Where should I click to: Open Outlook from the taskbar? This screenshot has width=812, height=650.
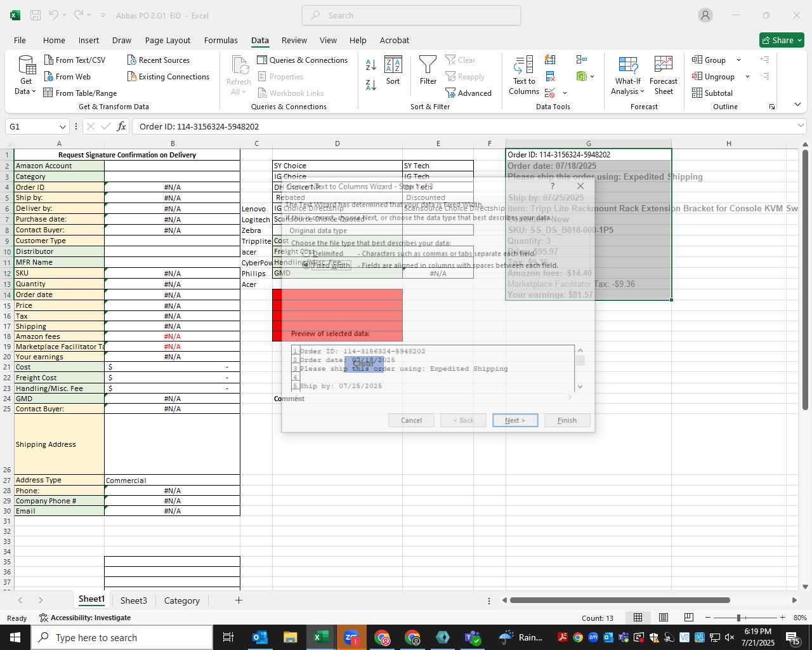pyautogui.click(x=260, y=637)
